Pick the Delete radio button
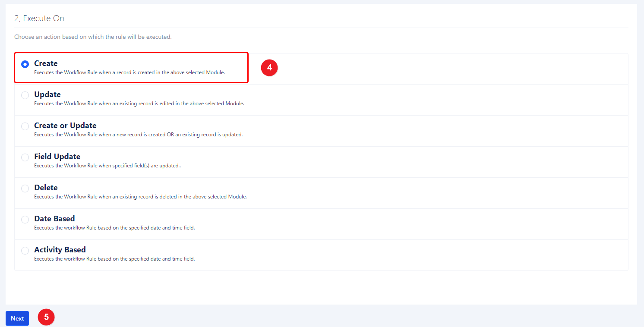This screenshot has width=644, height=327. 25,189
